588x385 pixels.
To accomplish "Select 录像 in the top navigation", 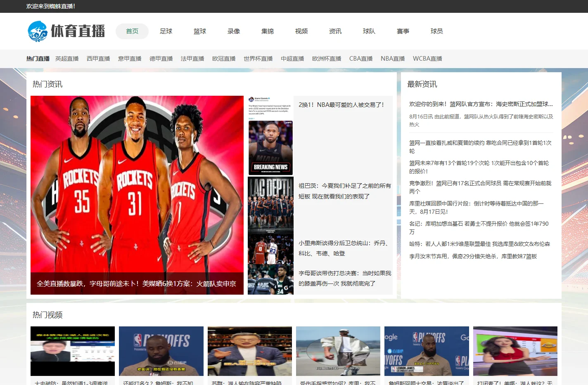I will tap(234, 31).
